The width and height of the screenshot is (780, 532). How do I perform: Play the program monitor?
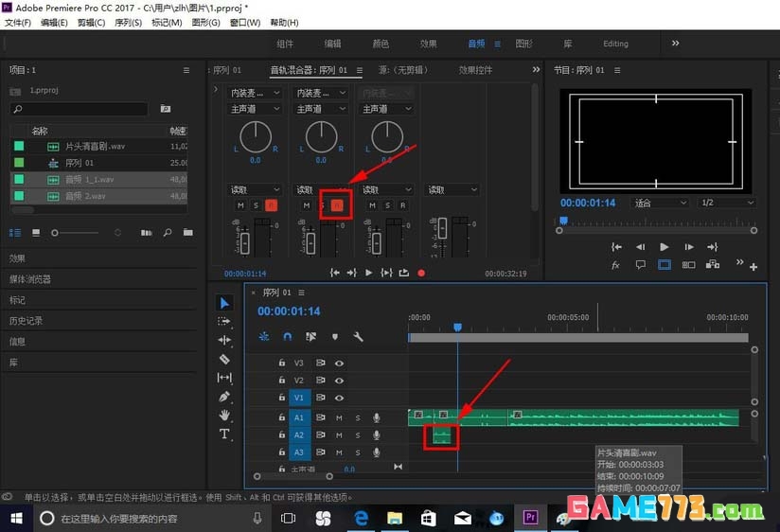665,247
